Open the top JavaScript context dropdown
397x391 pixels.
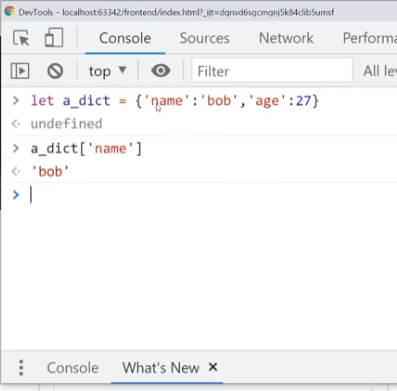[x=107, y=71]
